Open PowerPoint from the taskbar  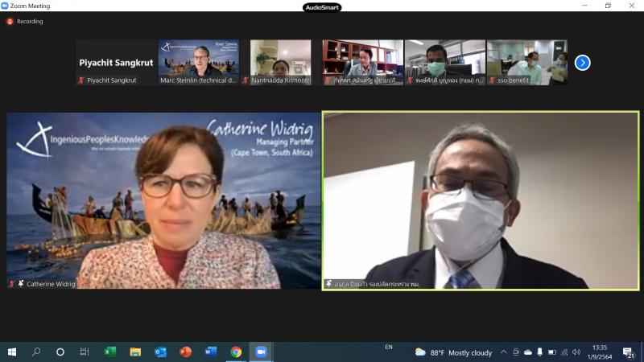pos(186,352)
